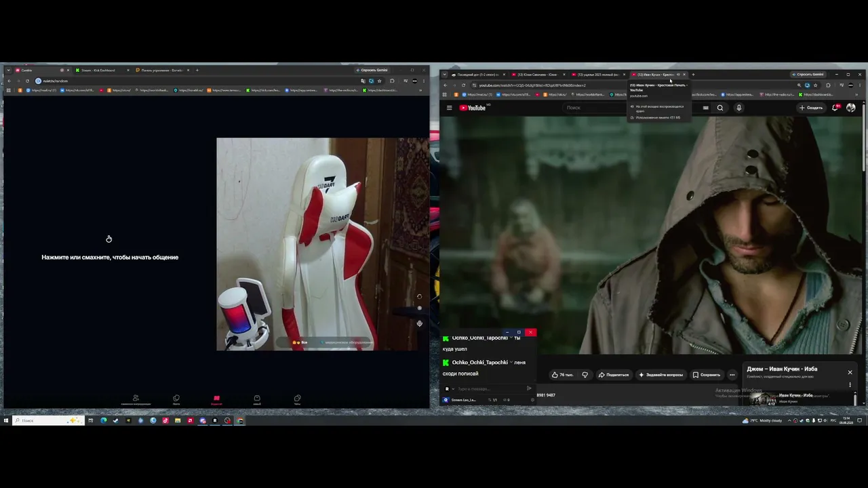
Task: Open YouTube on-screen keyboard icon in search
Action: pyautogui.click(x=706, y=107)
